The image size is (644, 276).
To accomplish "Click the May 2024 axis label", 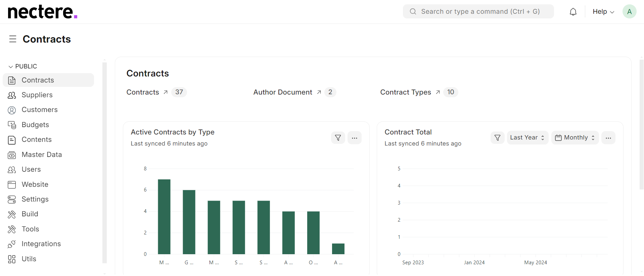I will tap(536, 263).
